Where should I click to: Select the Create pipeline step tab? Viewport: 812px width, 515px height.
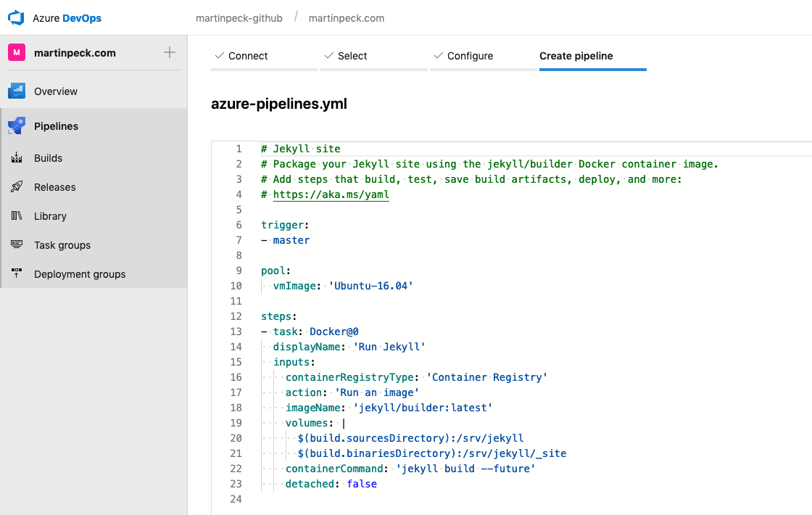593,56
